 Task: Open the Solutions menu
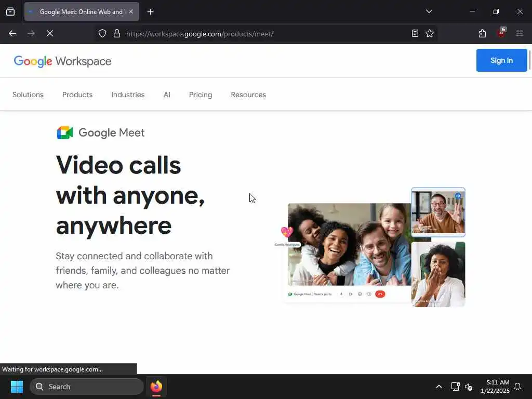[28, 95]
